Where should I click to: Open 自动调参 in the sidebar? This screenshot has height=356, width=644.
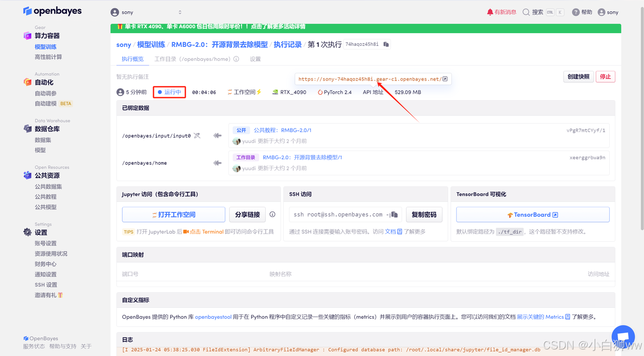(46, 93)
